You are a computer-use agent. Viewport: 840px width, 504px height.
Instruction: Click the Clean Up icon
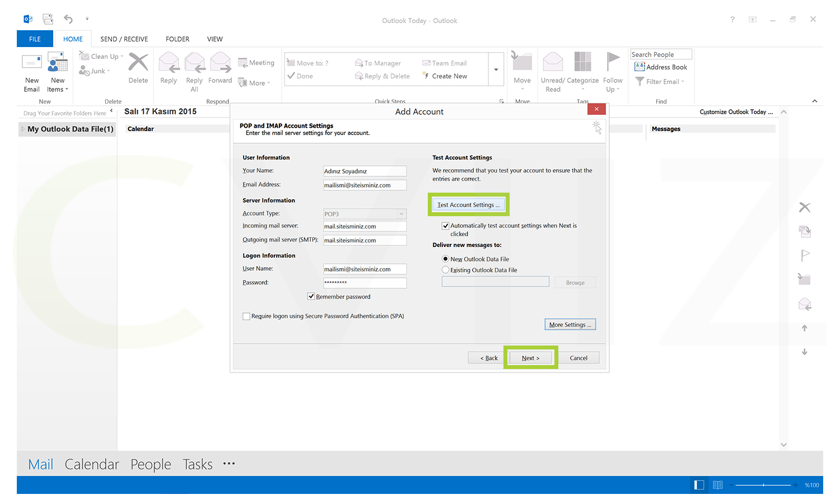[85, 55]
